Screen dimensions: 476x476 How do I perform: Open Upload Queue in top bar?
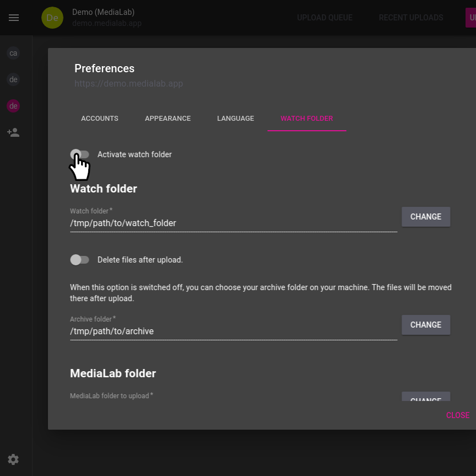click(324, 18)
